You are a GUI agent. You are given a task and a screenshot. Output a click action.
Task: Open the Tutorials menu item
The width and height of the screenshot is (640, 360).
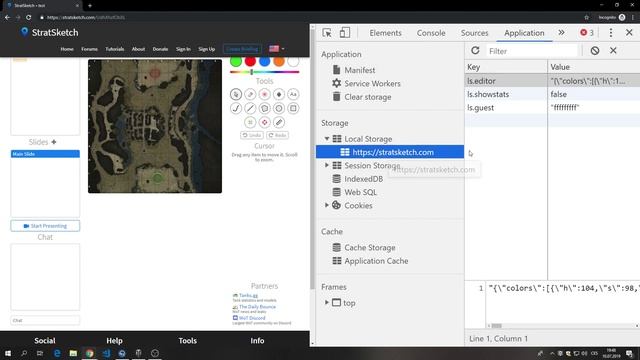click(115, 49)
